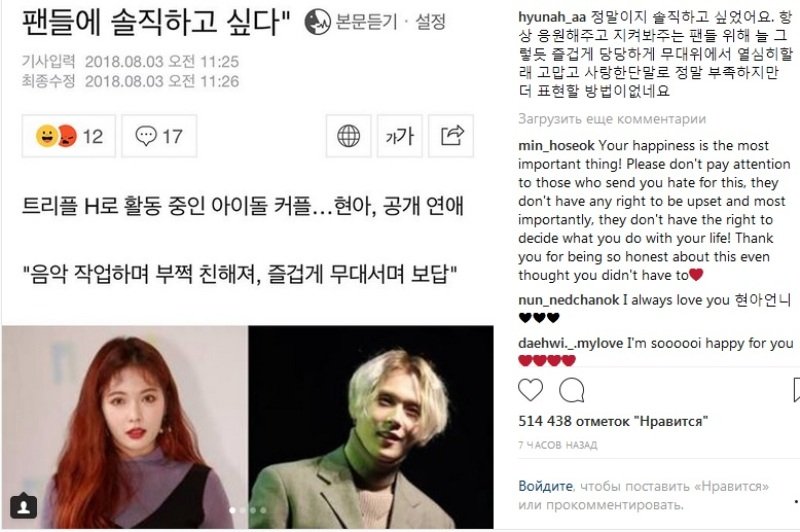Click the emoji reactions button showing 12
Viewport: 800px width, 532px height.
click(x=69, y=136)
